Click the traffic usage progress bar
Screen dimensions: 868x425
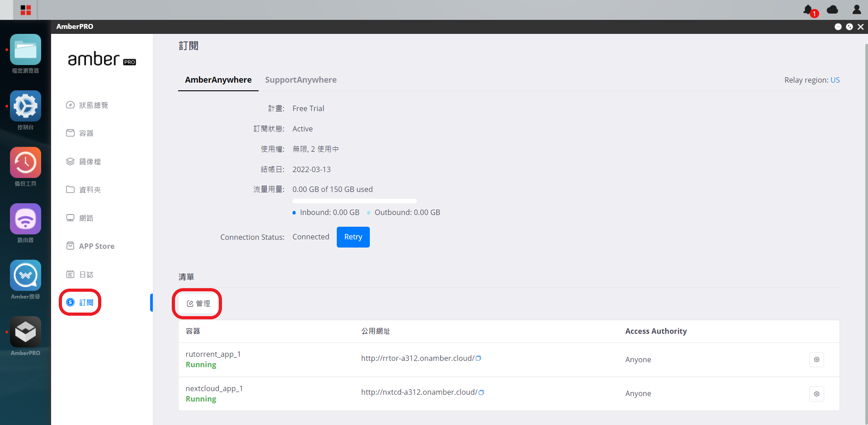pos(354,201)
